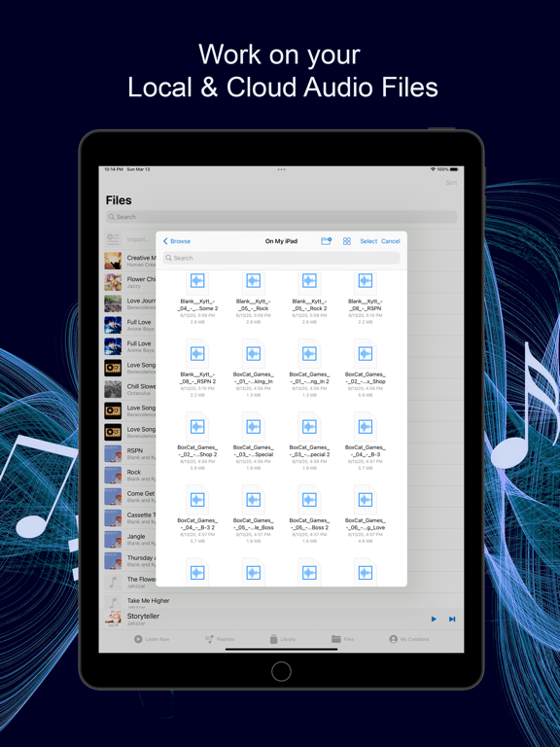
Task: Pick BoxCat_Games_-_01_-...ng_In 2 file
Action: pyautogui.click(x=309, y=368)
